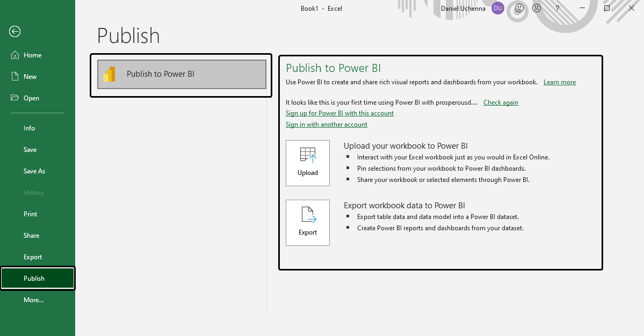Sign up for Power BI with this account
644x336 pixels.
pos(339,113)
